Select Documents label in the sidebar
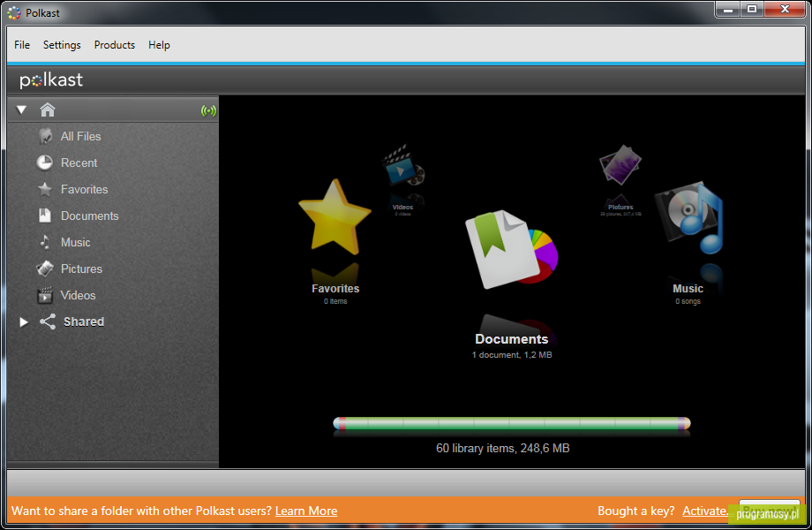 tap(90, 216)
